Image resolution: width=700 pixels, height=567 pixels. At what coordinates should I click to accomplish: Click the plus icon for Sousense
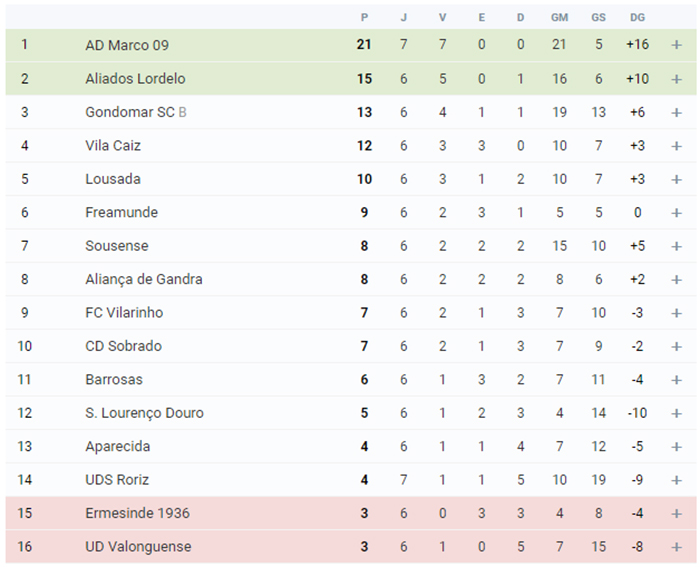pyautogui.click(x=676, y=246)
